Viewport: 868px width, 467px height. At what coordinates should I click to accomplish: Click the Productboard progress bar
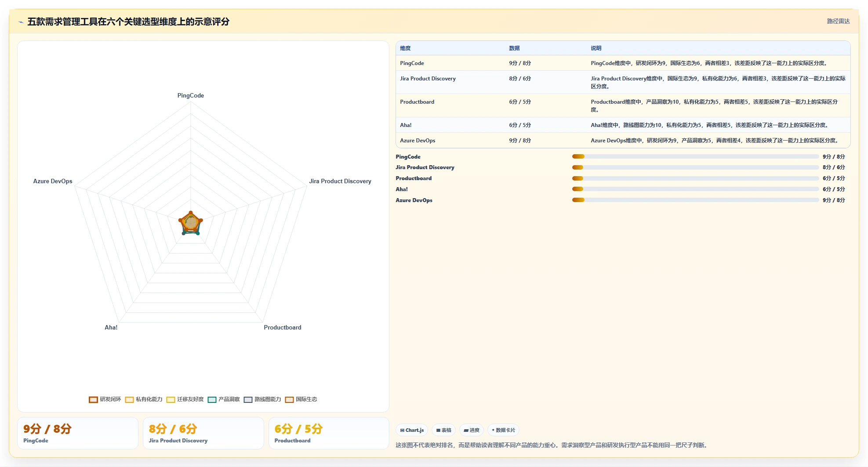pyautogui.click(x=695, y=178)
